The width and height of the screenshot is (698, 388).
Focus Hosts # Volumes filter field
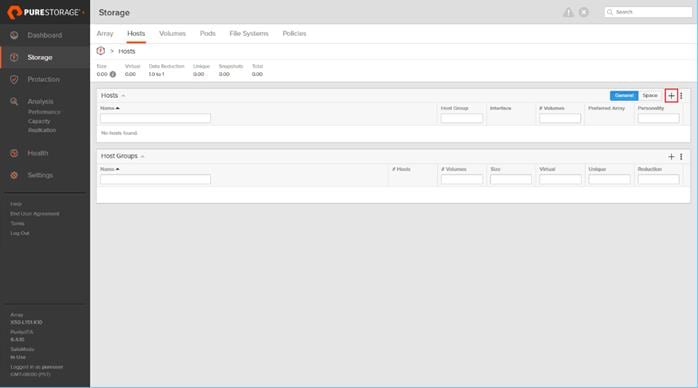click(x=560, y=118)
